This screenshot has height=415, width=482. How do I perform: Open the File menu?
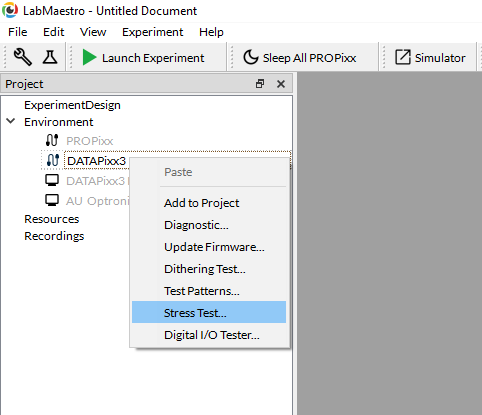pos(18,32)
